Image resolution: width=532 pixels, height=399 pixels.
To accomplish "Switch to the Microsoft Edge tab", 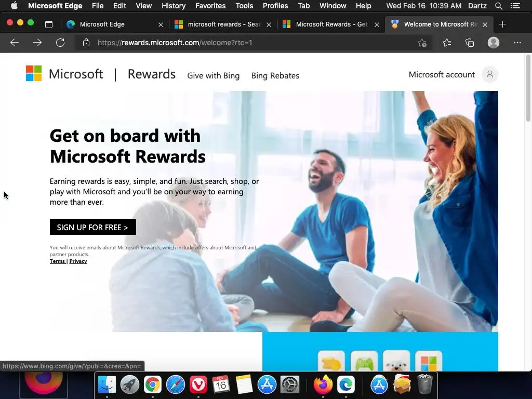I will (115, 24).
